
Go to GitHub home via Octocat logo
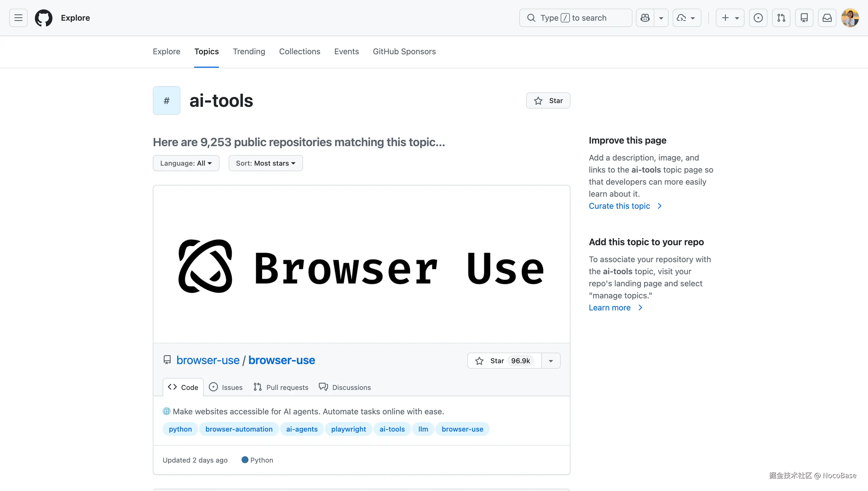click(44, 18)
